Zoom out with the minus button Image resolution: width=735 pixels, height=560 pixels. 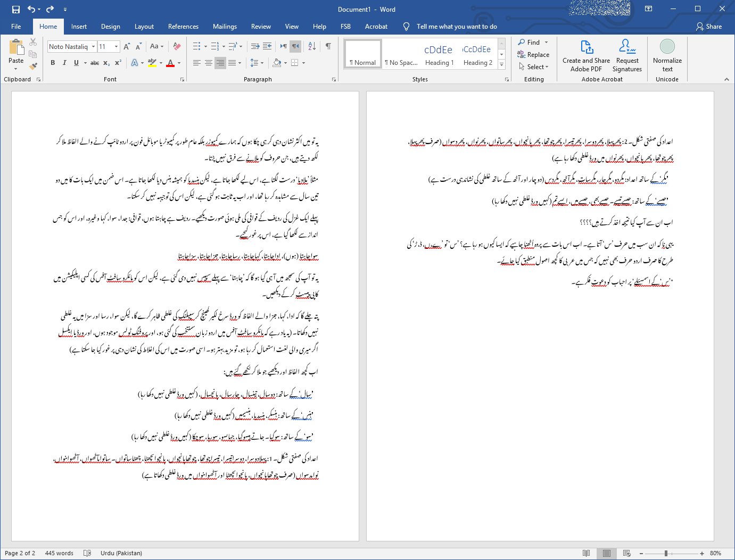[641, 553]
